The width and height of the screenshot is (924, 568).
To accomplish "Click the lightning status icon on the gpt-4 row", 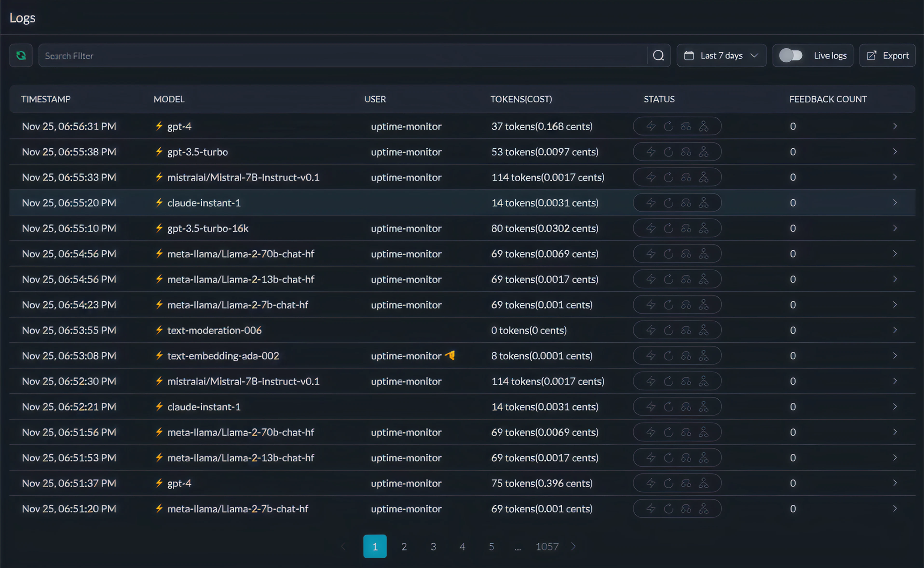I will [x=651, y=126].
